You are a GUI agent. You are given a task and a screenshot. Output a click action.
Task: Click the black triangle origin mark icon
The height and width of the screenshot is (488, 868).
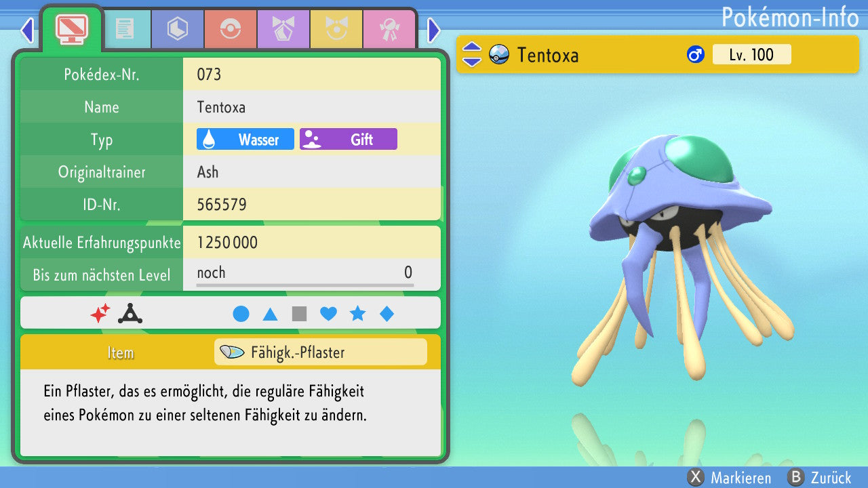click(x=130, y=313)
